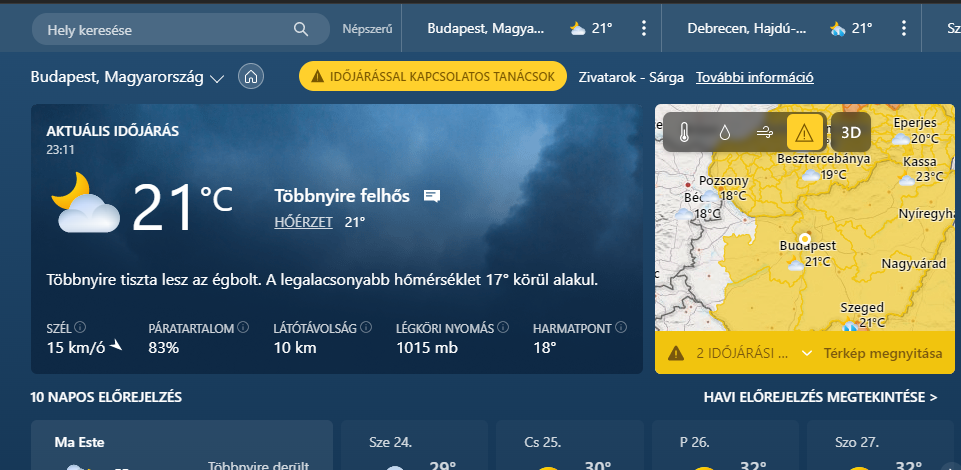Select precipitation map layer droplet icon

pyautogui.click(x=724, y=132)
